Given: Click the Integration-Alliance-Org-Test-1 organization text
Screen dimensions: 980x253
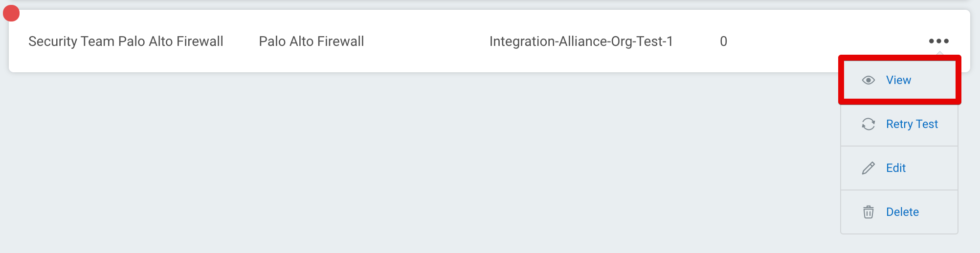Looking at the screenshot, I should point(581,42).
